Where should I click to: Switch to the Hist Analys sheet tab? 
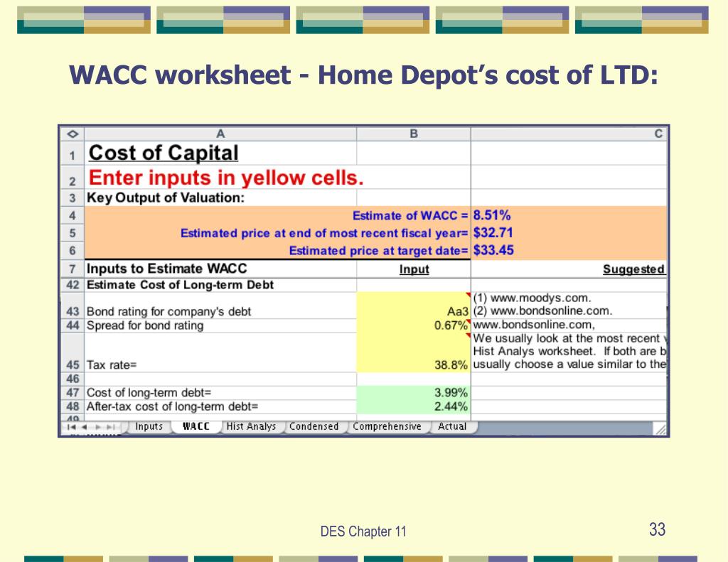(251, 426)
